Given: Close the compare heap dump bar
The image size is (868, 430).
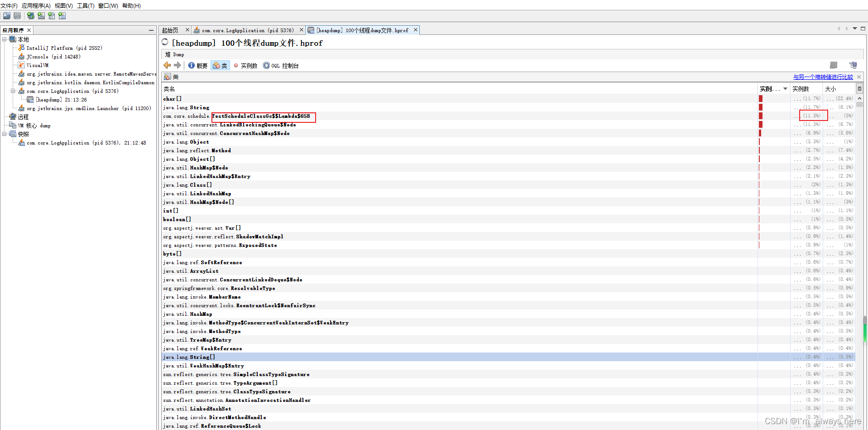Looking at the screenshot, I should (x=859, y=77).
